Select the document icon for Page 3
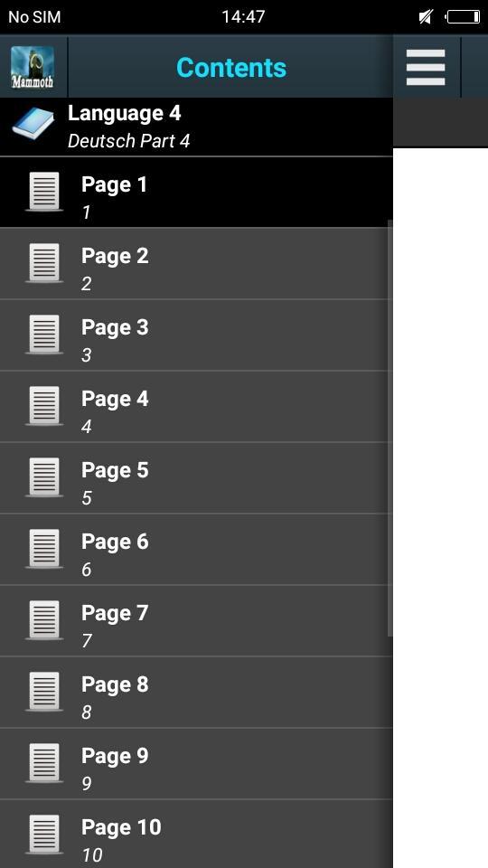488x868 pixels. [x=44, y=335]
